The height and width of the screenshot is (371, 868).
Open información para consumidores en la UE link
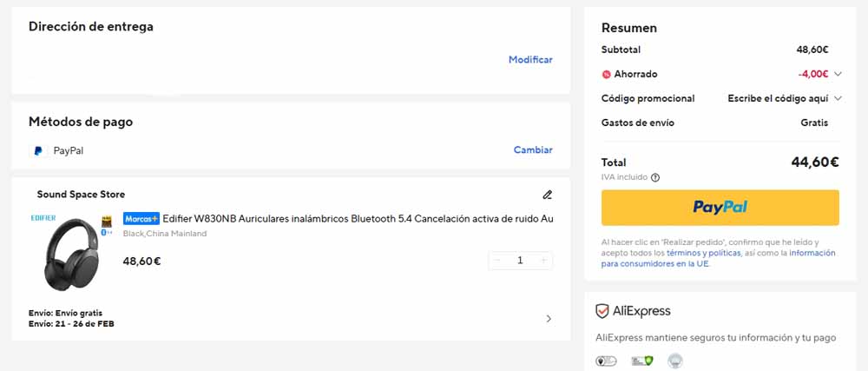point(719,259)
